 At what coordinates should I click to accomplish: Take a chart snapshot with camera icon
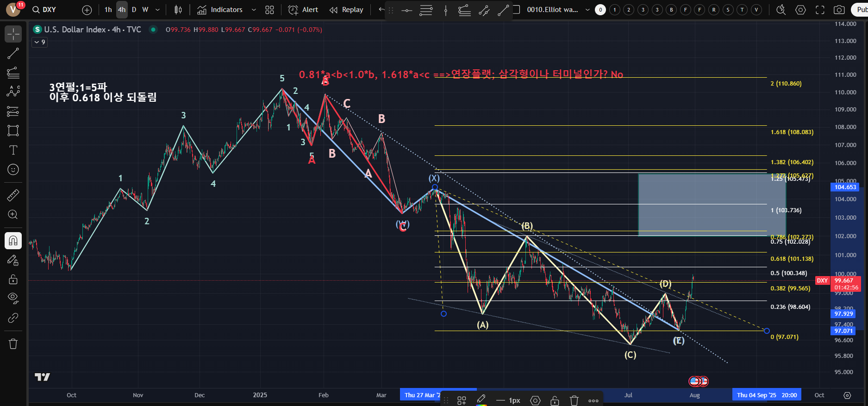839,10
